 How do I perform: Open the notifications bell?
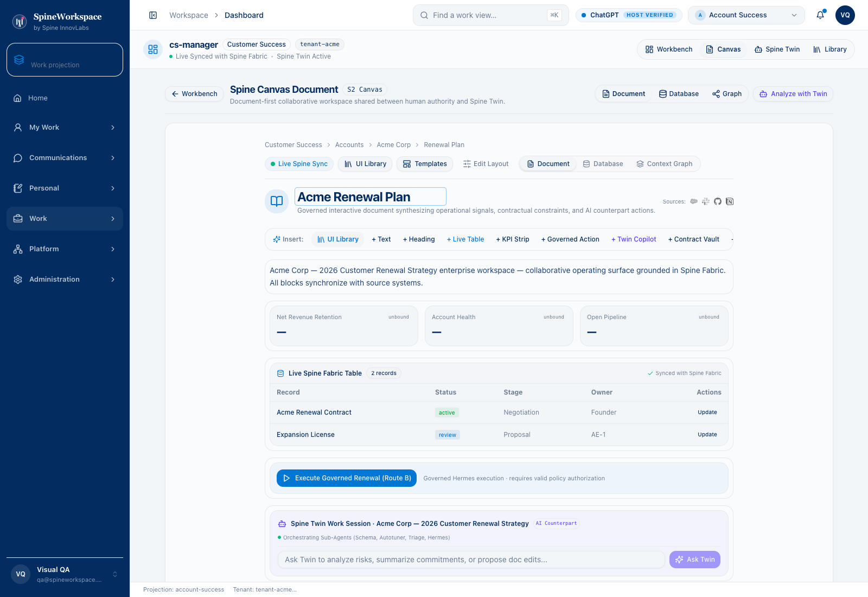click(820, 15)
